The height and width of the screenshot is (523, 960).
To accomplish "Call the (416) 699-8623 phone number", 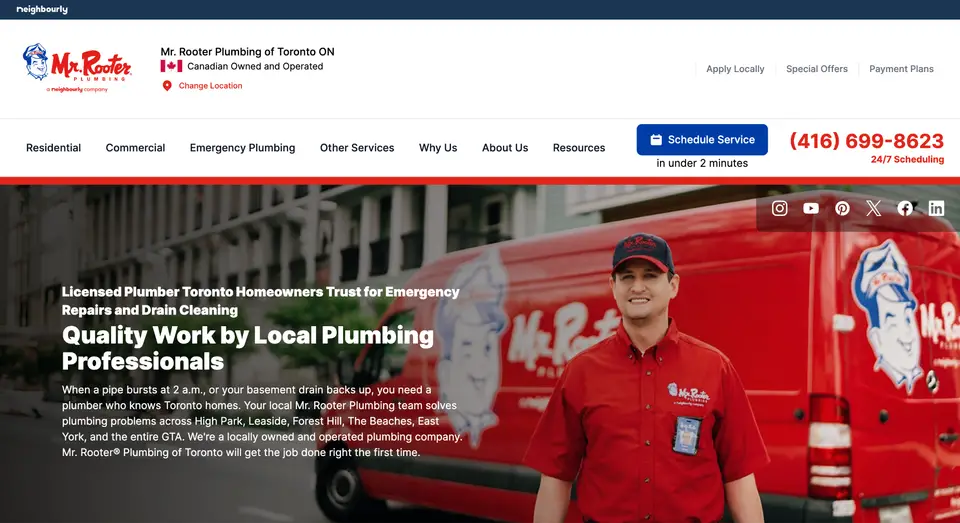I will (866, 141).
